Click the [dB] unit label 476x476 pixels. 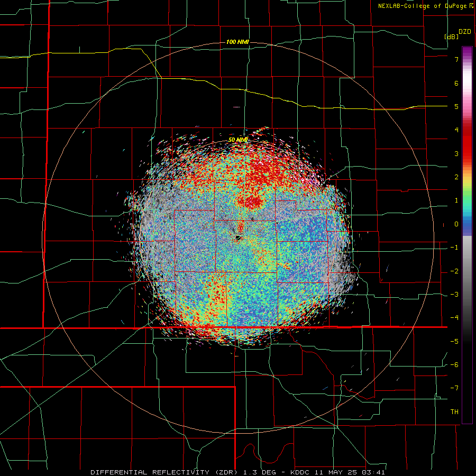click(452, 36)
